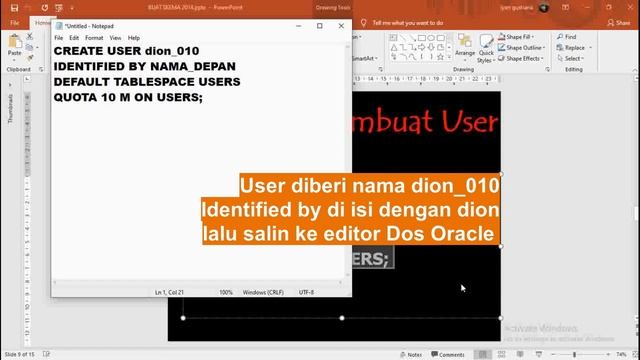Select the Text Box shape in shapes gallery
Screen dimensions: 640x360
[x=393, y=38]
